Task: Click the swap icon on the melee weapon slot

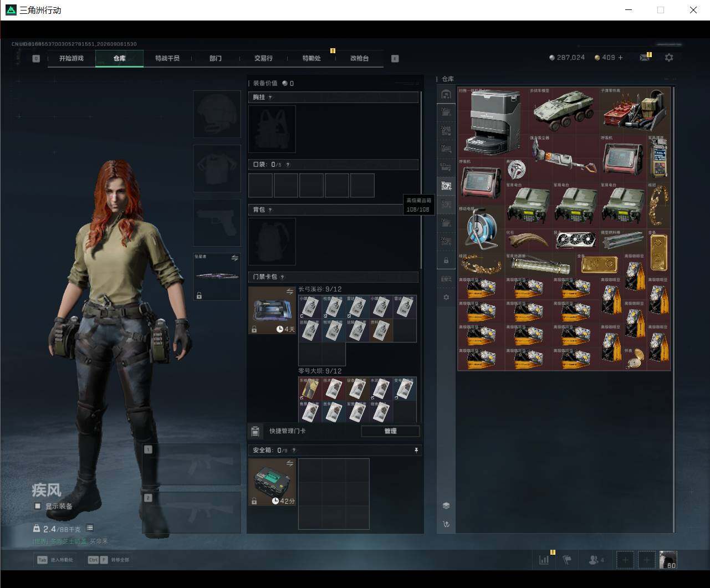Action: pyautogui.click(x=234, y=258)
